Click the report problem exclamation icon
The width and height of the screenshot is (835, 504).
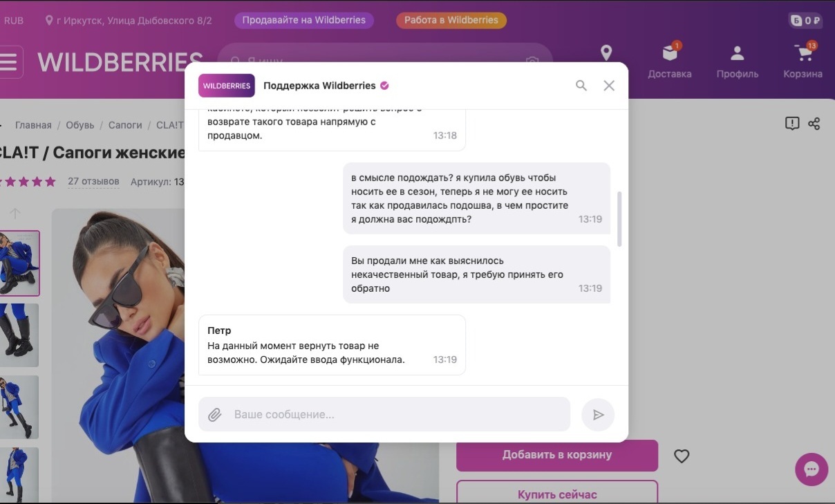tap(792, 124)
